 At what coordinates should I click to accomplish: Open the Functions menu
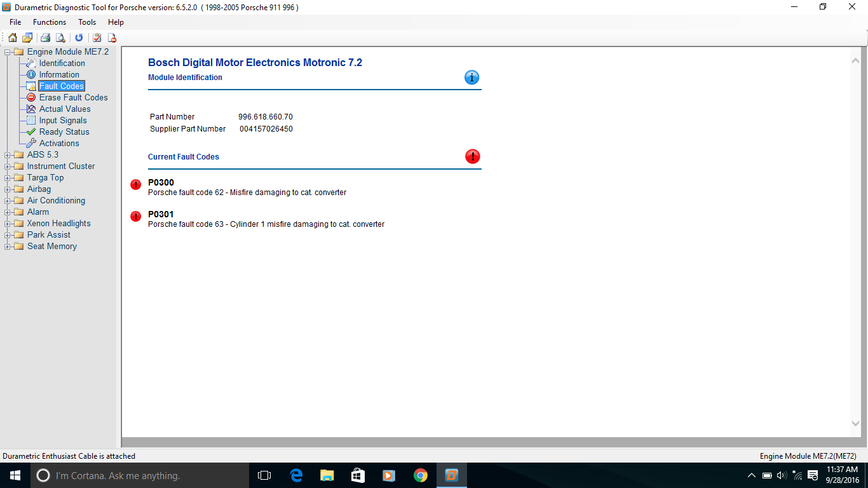point(50,22)
